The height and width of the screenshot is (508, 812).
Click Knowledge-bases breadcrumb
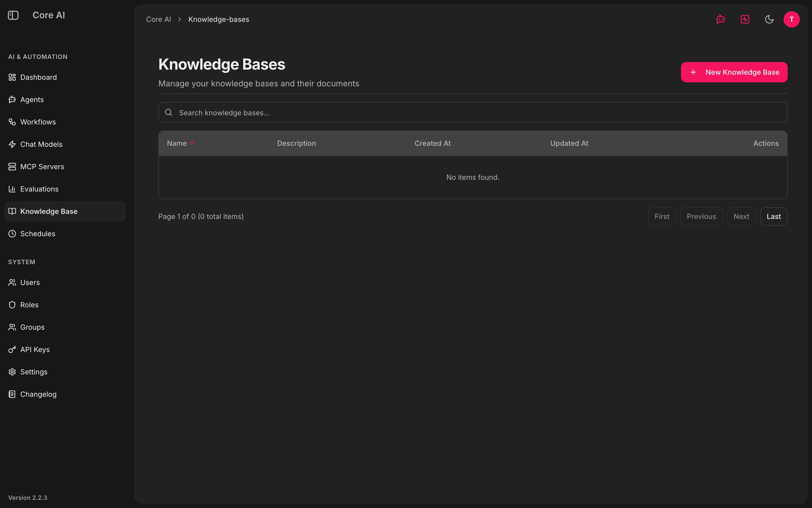pyautogui.click(x=219, y=19)
